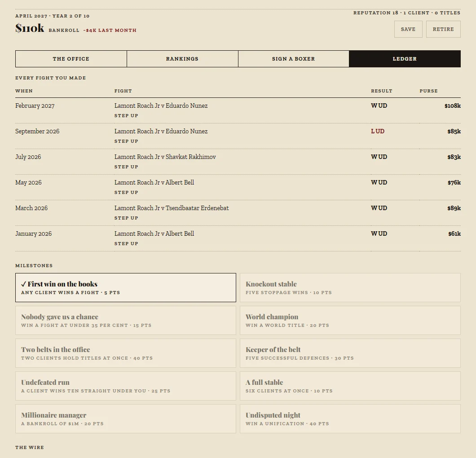
Task: Click February 2027 fight Roach v Nunez
Action: tap(161, 106)
